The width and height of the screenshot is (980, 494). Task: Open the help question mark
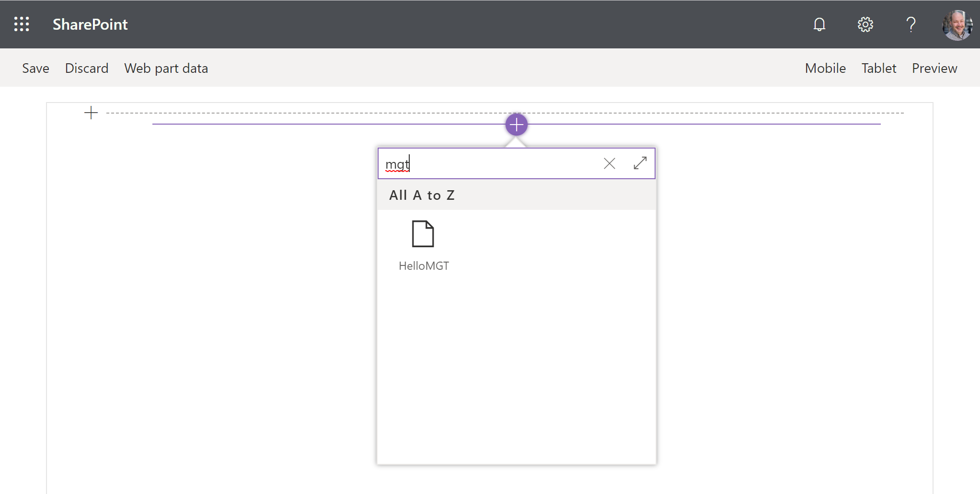tap(911, 24)
